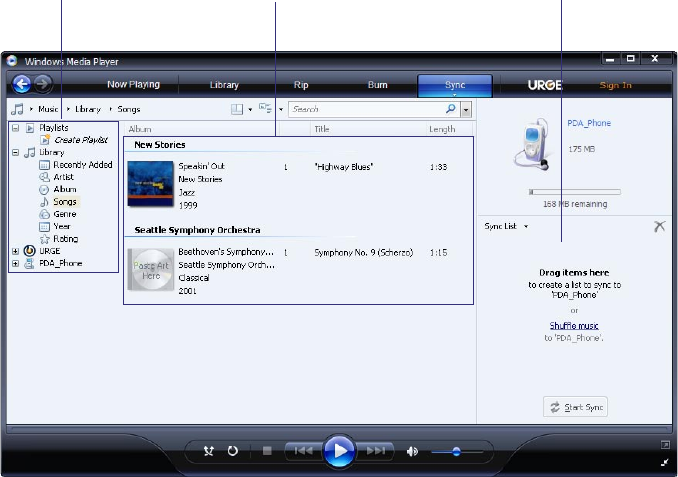Open the Rating view in Library
Viewport: 678px width, 477px height.
click(x=65, y=239)
